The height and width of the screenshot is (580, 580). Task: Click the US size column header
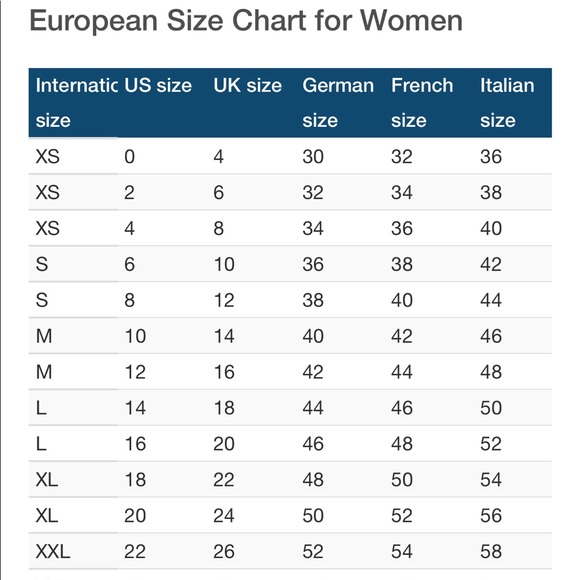158,85
